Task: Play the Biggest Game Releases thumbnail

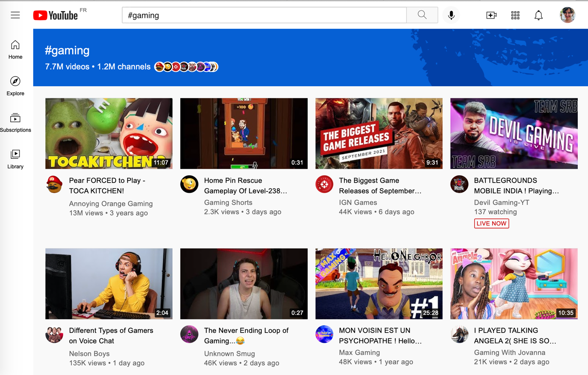Action: [379, 133]
